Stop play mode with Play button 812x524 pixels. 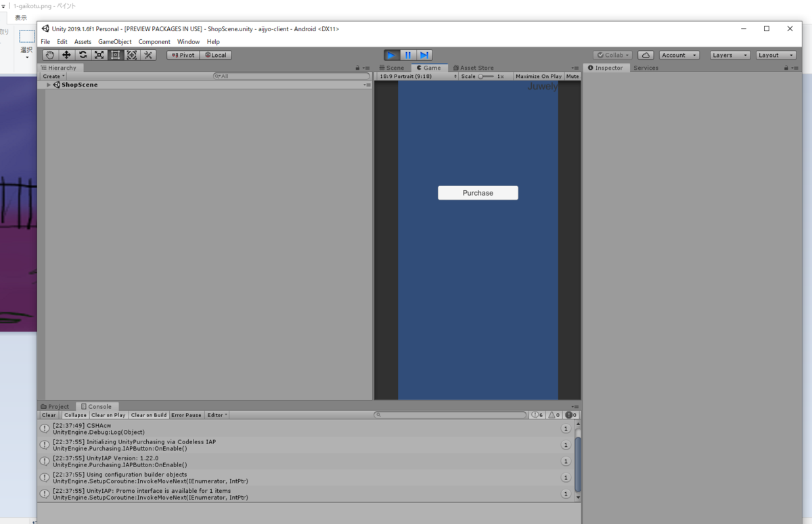[392, 55]
